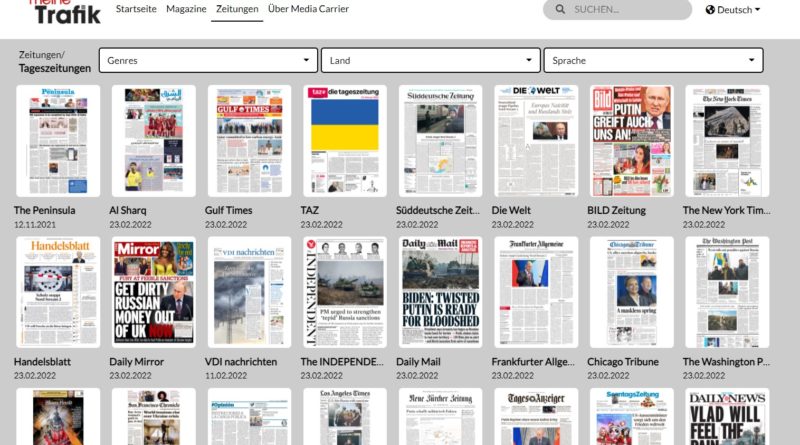Open Los Angeles Times cover

[345, 416]
